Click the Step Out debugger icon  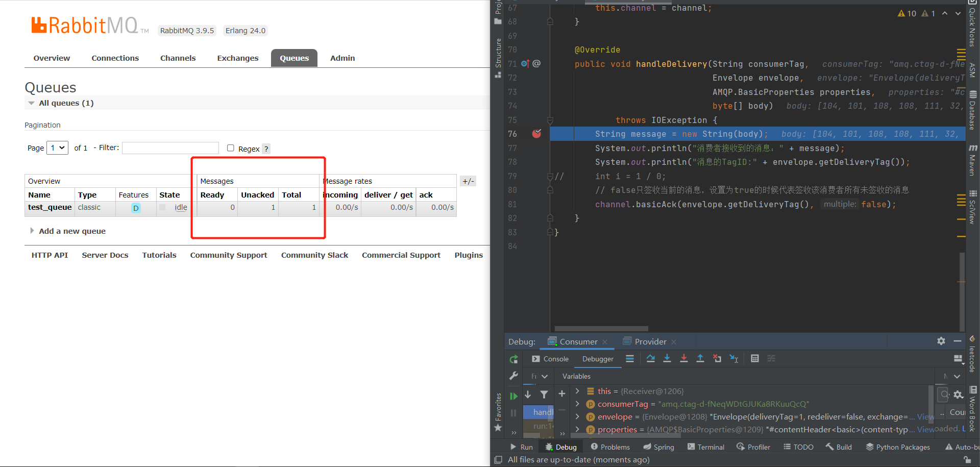pos(700,359)
